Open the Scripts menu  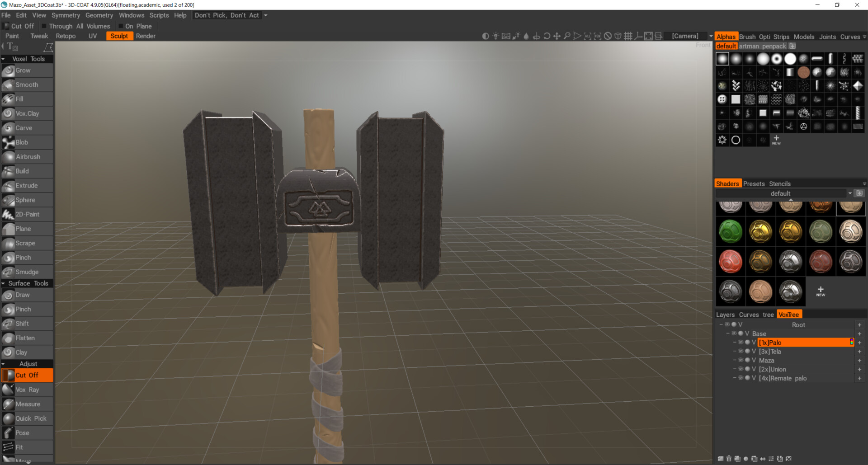point(159,15)
